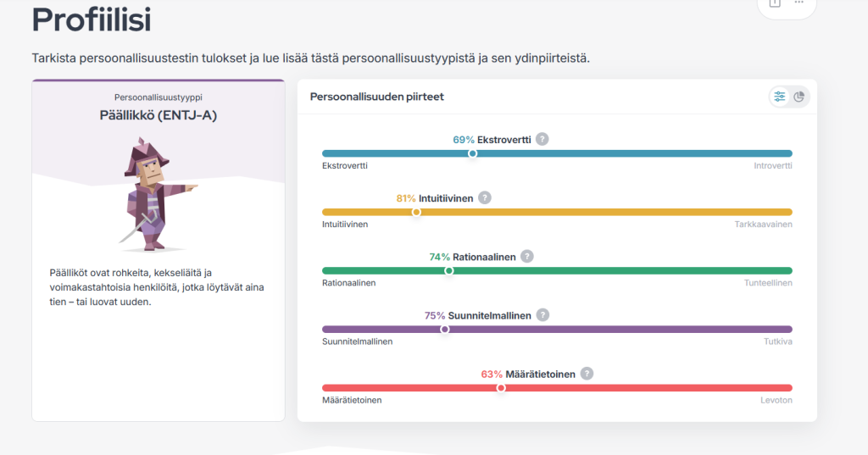Click the green Rationaalinen slider handle
This screenshot has width=868, height=455.
tap(449, 270)
